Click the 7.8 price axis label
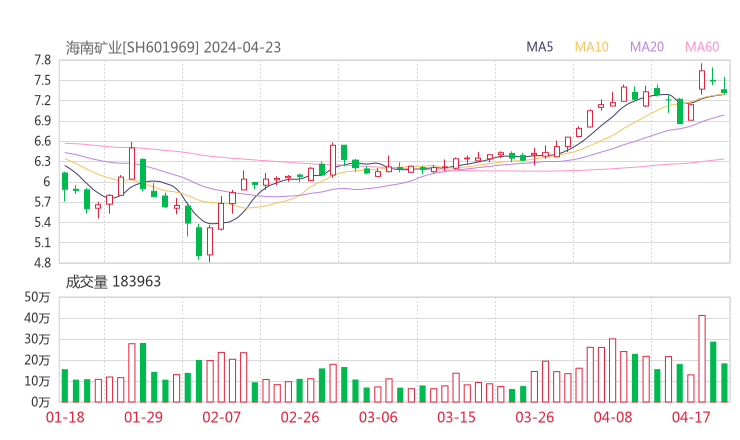Screen dimensions: 740x440 coord(42,60)
